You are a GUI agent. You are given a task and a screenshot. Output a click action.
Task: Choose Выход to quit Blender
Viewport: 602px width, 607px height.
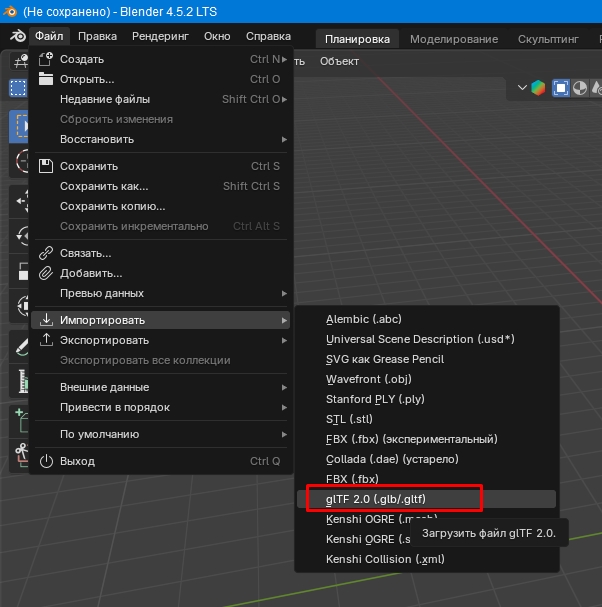coord(162,461)
